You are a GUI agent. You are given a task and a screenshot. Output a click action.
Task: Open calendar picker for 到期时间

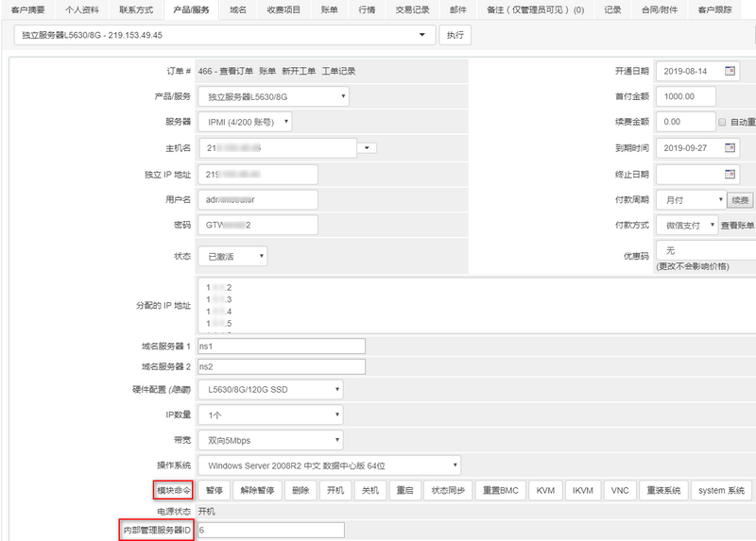730,147
